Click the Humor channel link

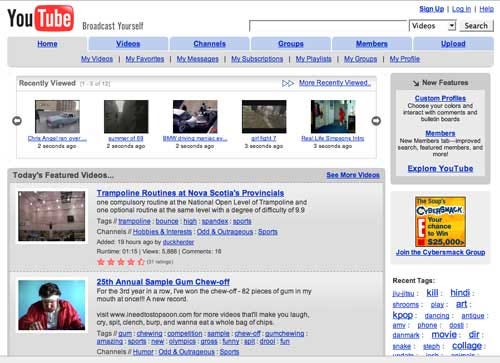pyautogui.click(x=143, y=352)
